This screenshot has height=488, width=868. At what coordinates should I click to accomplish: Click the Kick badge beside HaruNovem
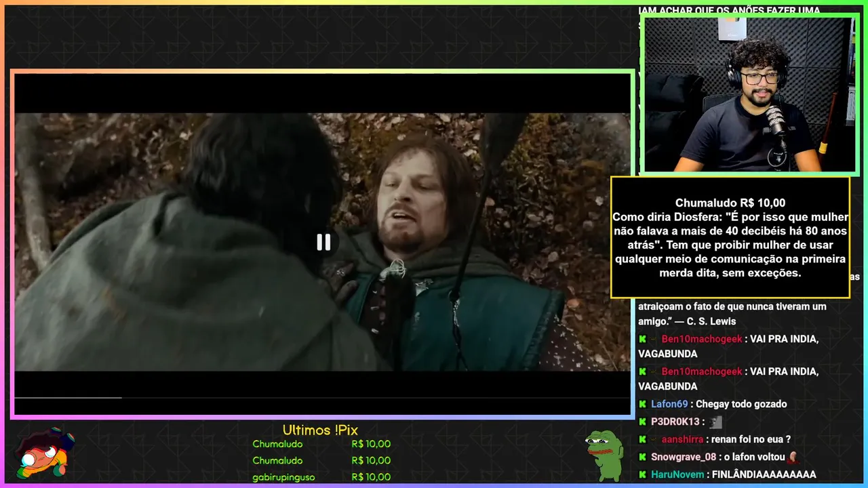[642, 474]
